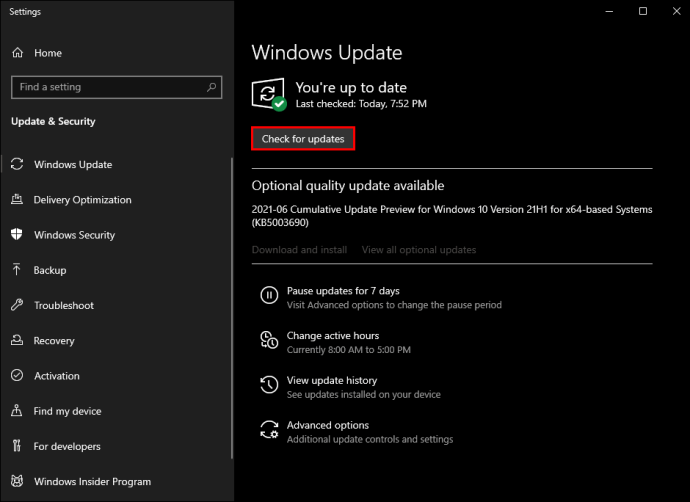Click the update history clock icon
This screenshot has width=690, height=502.
coord(269,385)
